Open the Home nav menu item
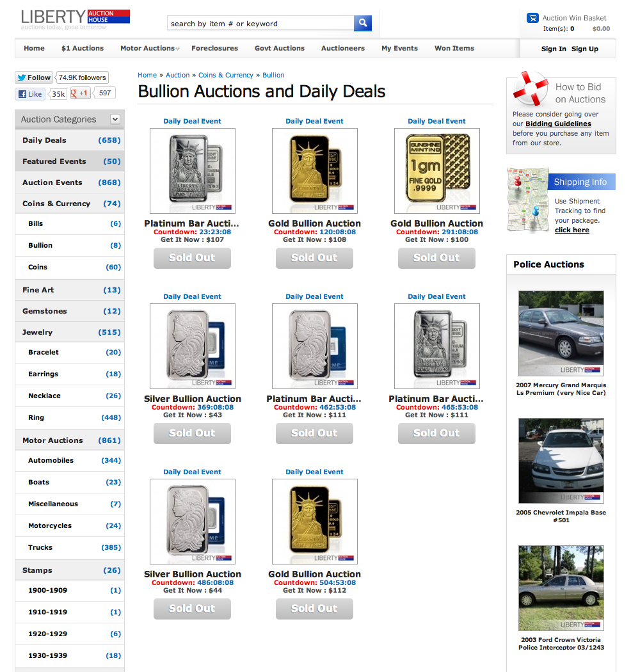631x672 pixels. (x=35, y=49)
